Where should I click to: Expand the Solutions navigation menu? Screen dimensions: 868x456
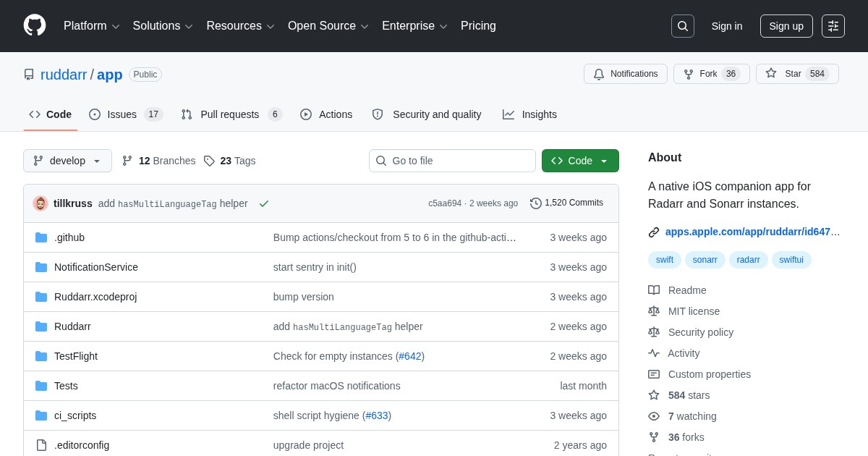pyautogui.click(x=163, y=26)
